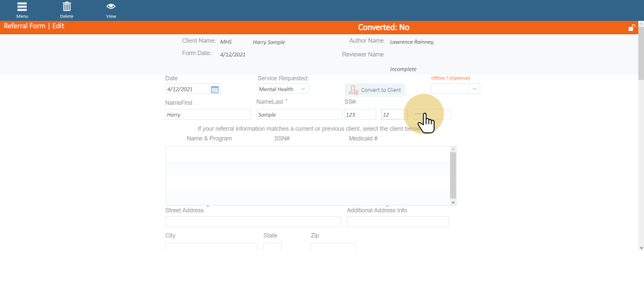Click the Delete trash can icon

click(x=66, y=9)
